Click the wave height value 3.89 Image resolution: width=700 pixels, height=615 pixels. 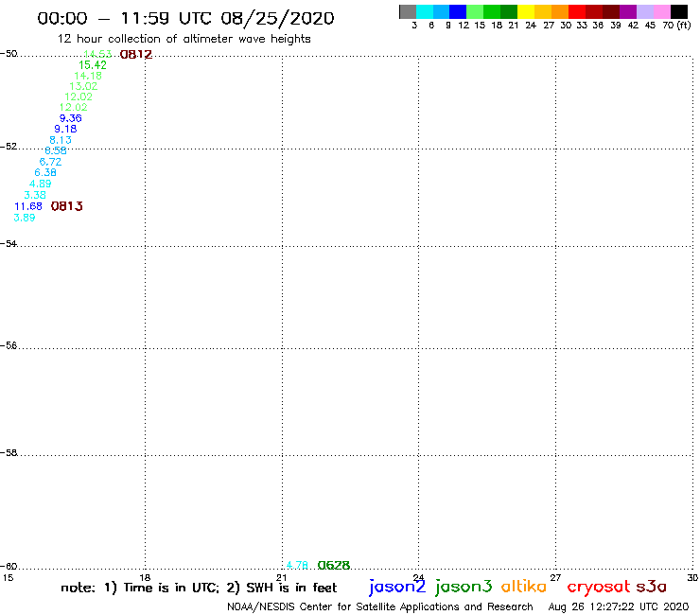[x=24, y=218]
